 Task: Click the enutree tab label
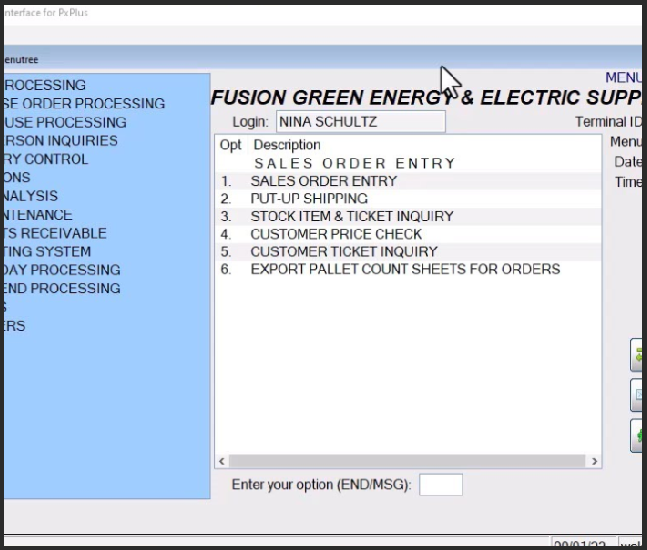[21, 60]
